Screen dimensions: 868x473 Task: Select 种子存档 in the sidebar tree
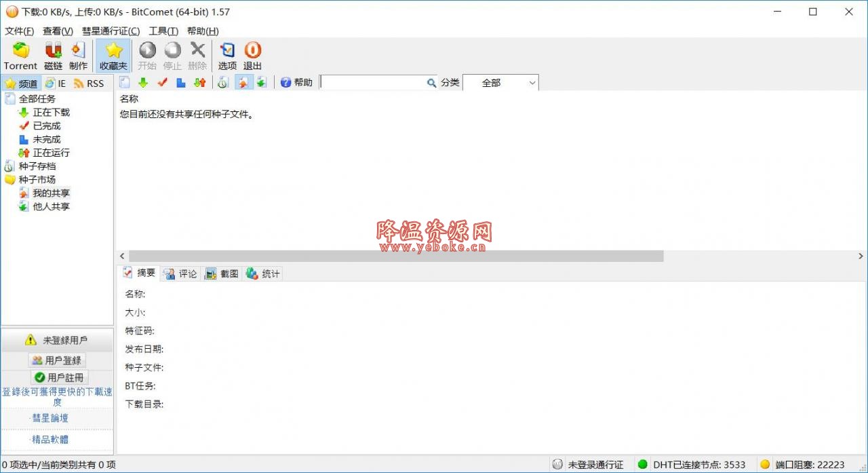37,166
